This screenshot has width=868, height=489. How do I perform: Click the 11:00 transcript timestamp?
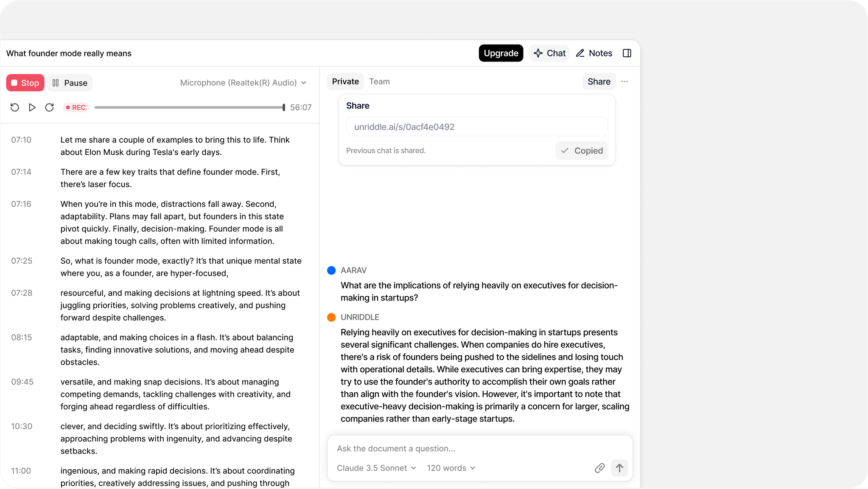click(21, 471)
